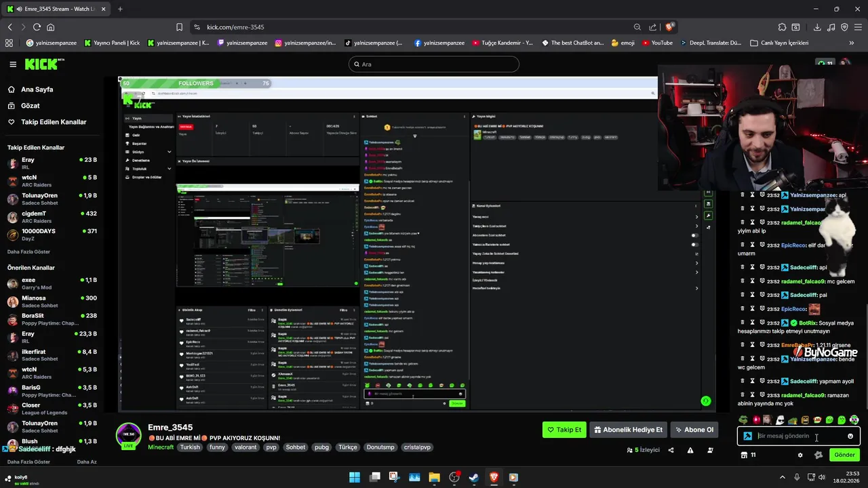
Task: Expand the bookmarks overflow chevron
Action: (x=852, y=43)
